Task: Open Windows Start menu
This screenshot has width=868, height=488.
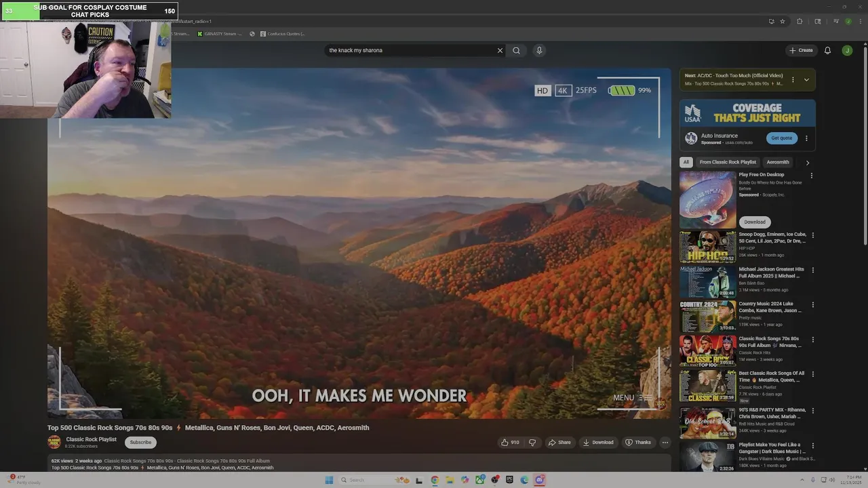Action: click(x=329, y=480)
